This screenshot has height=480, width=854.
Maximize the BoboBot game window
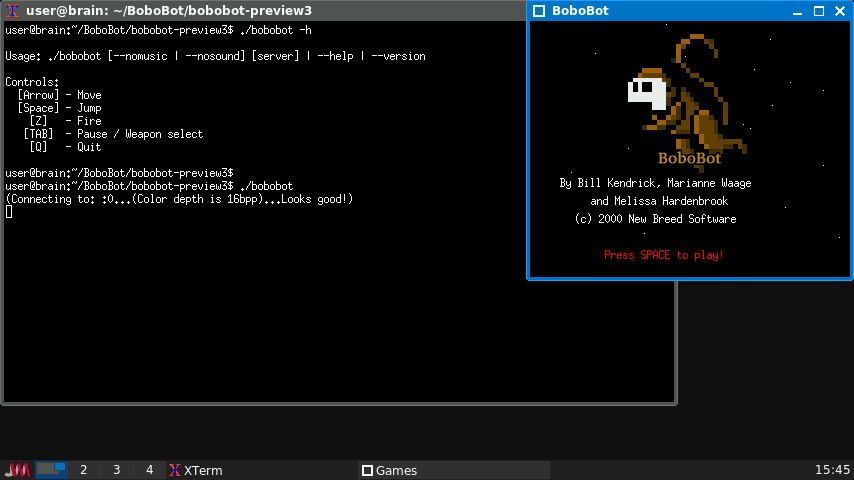(819, 11)
